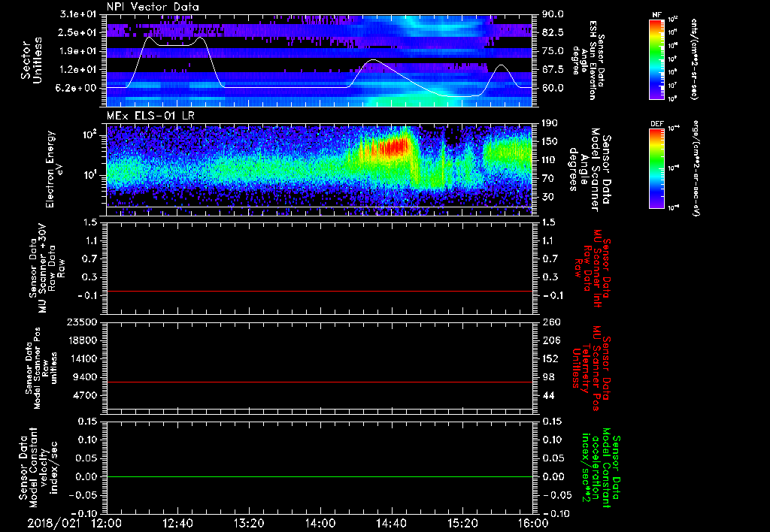770x532 pixels.
Task: Click the NF color scale bar
Action: 656,59
